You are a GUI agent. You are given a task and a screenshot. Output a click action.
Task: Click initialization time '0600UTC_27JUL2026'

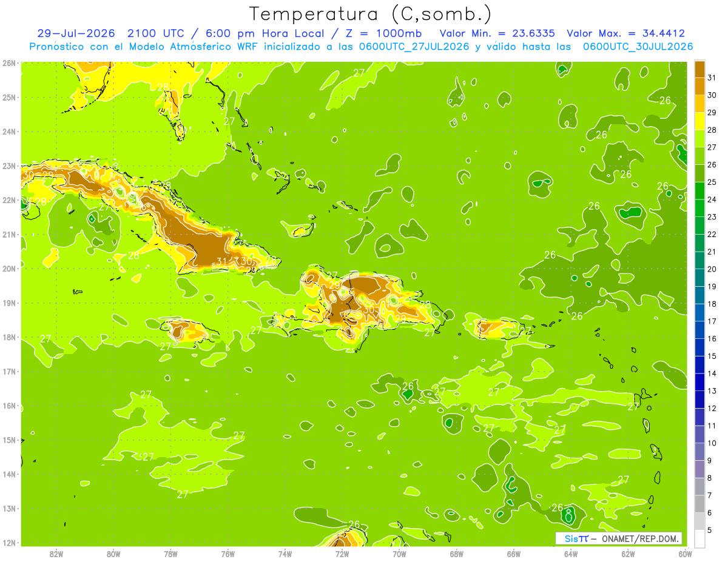pyautogui.click(x=414, y=46)
